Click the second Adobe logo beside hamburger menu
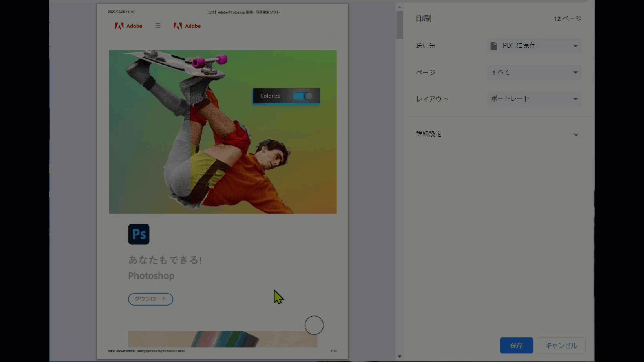Viewport: 644px width, 362px height. point(187,26)
